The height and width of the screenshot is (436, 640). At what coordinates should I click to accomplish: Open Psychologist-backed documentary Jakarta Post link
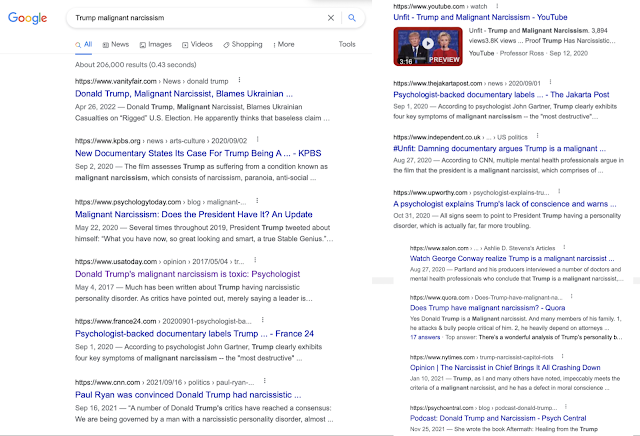tap(501, 95)
